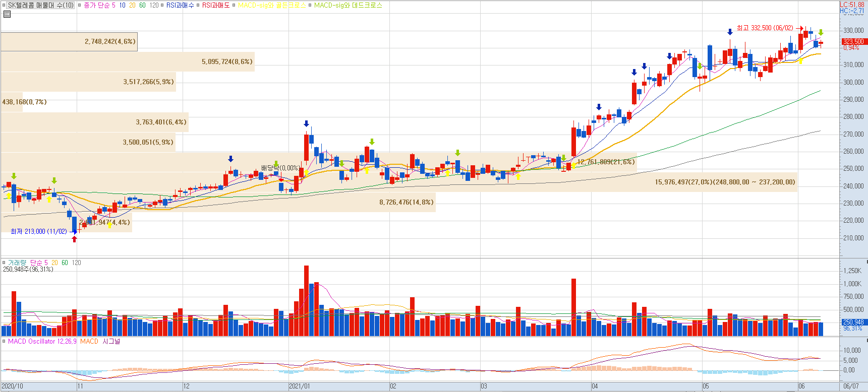Viewport: 868px width, 392px height.
Task: Click the 2021/01 date label
Action: 300,386
